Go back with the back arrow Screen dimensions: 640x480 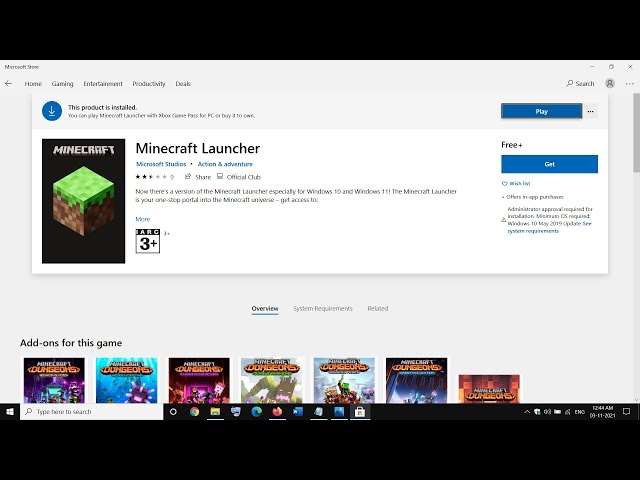coord(8,84)
